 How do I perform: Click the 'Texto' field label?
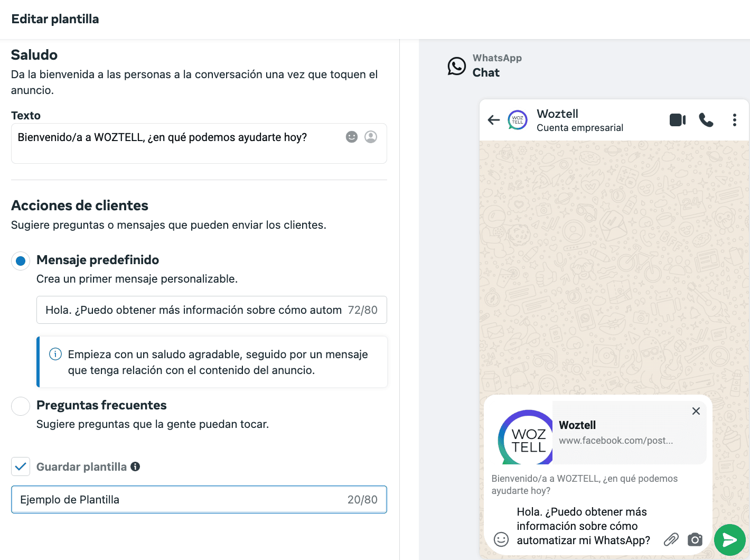click(26, 116)
